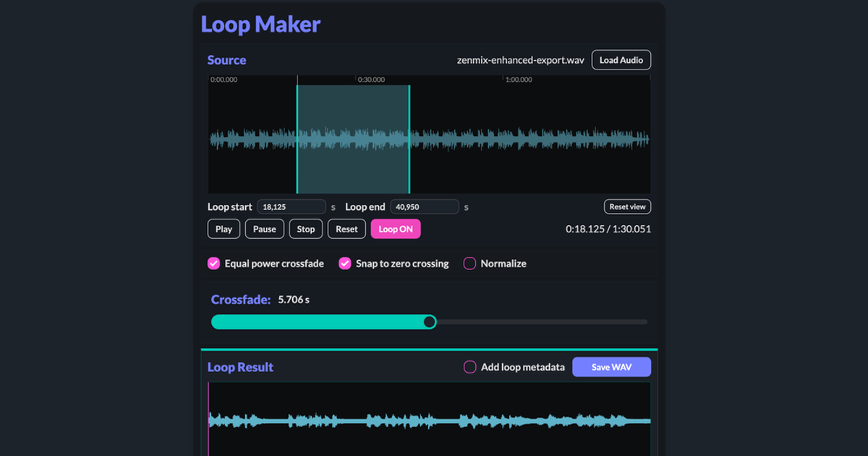Click the Crossfade slider handle

(430, 322)
